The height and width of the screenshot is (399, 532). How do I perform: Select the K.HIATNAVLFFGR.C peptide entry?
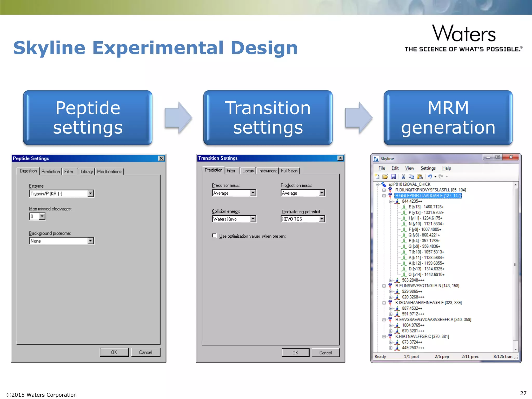click(422, 336)
